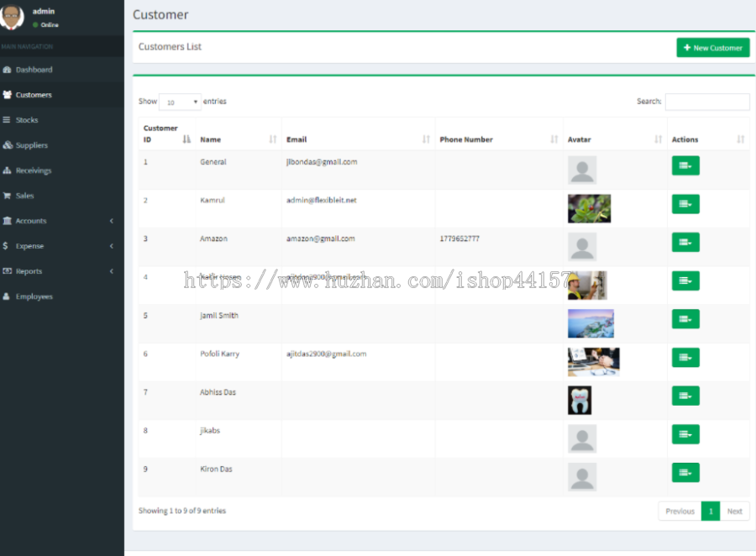Open Suppliers menu item
This screenshot has width=756, height=556.
click(61, 144)
